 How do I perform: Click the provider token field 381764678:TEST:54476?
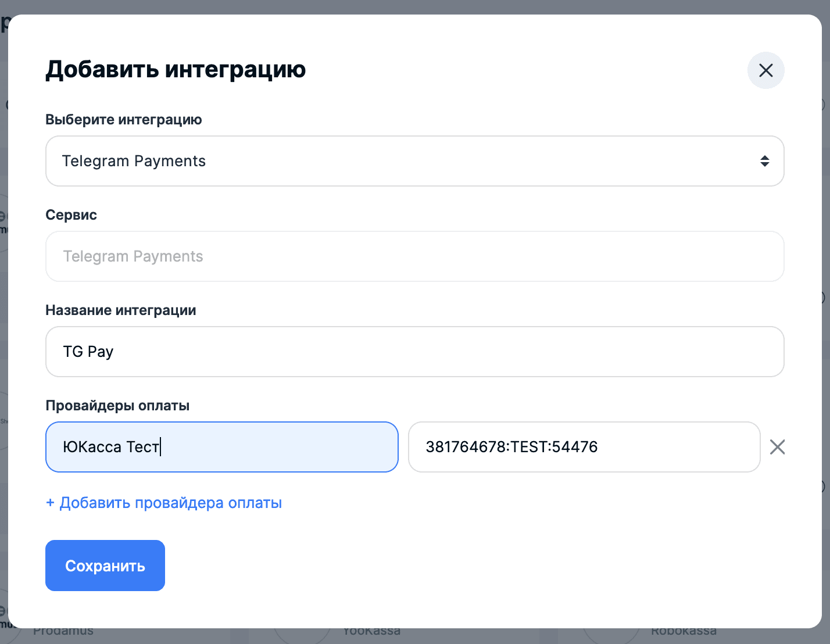coord(584,447)
